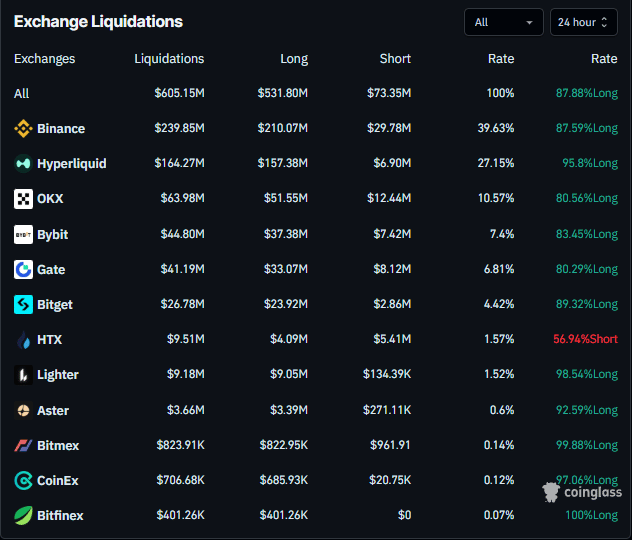Select the Bitget cyan logo icon
Screen dimensions: 632x540
coord(23,305)
